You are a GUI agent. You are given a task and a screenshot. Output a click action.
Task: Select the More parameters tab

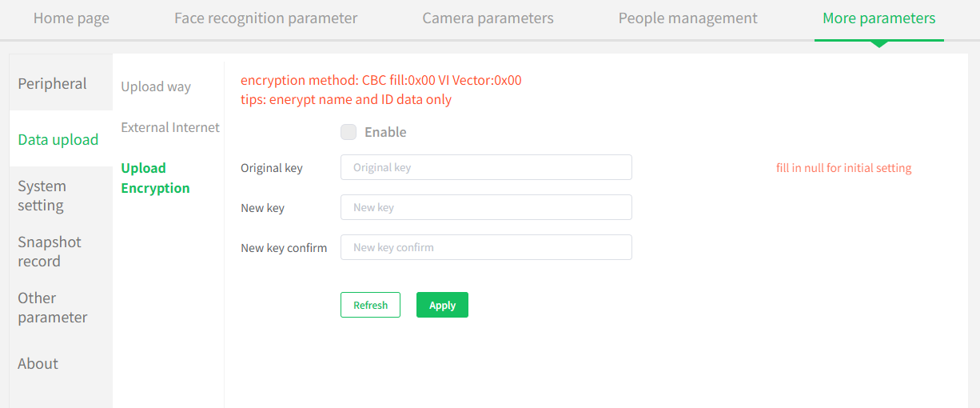coord(878,18)
